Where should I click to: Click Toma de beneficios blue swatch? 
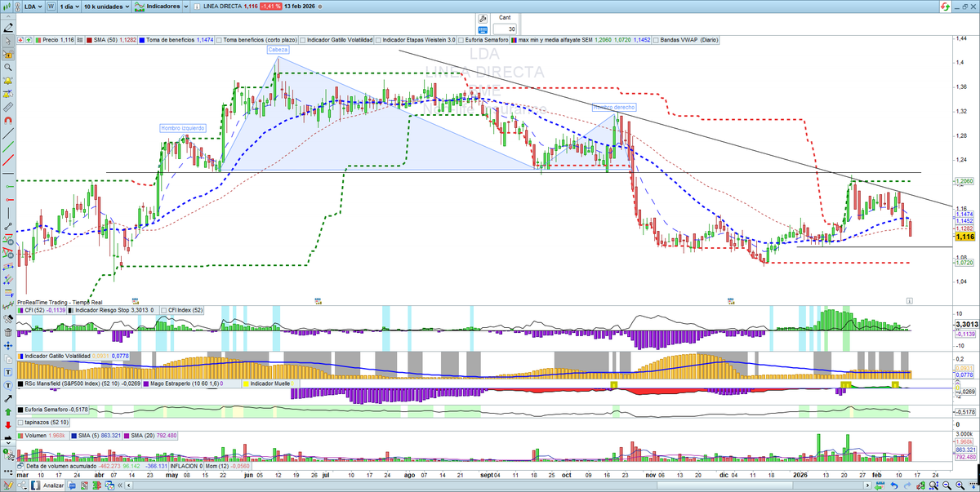(x=142, y=40)
